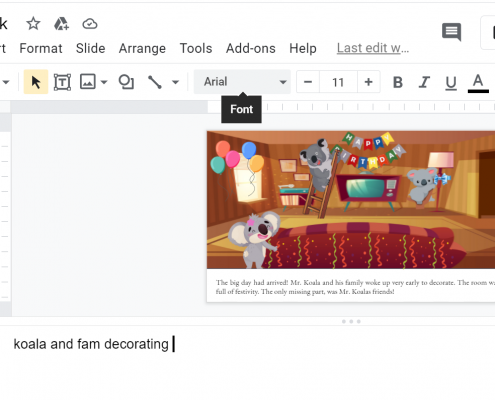Open the comment history icon
Image resolution: width=495 pixels, height=400 pixels.
tap(452, 32)
